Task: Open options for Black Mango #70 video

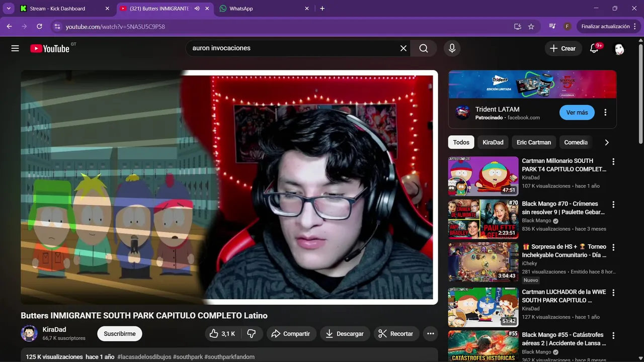Action: [613, 205]
